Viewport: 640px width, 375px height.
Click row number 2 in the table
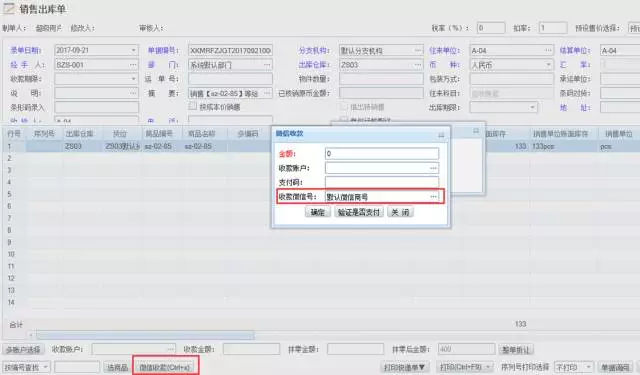pos(9,158)
